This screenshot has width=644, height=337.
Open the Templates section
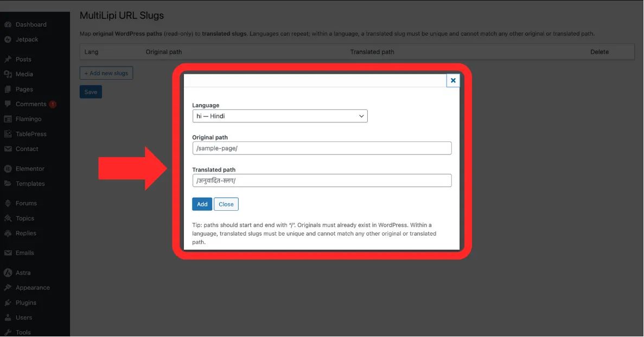(30, 183)
